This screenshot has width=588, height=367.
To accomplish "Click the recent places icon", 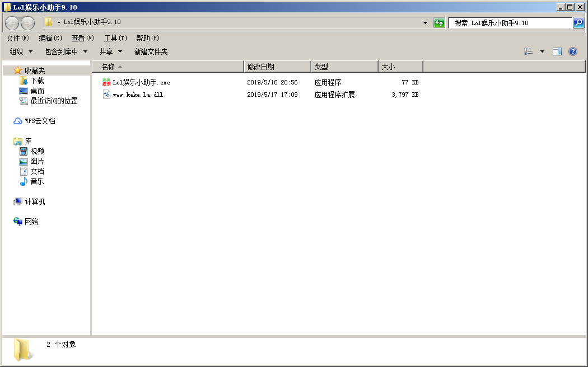I will click(24, 101).
